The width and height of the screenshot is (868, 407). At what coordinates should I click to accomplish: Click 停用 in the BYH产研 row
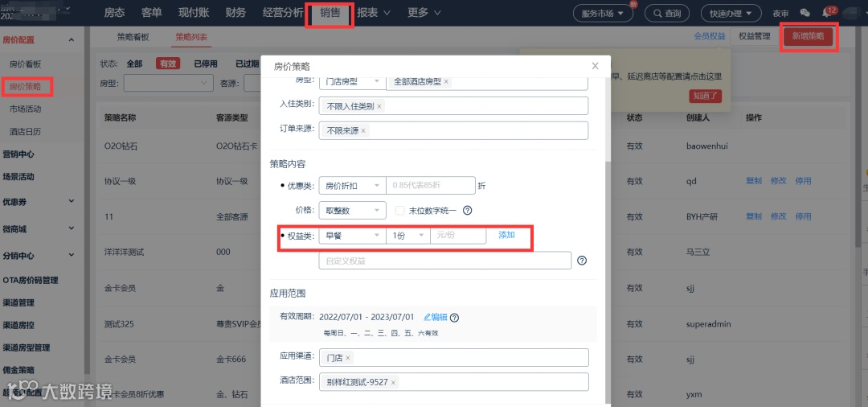tap(803, 216)
